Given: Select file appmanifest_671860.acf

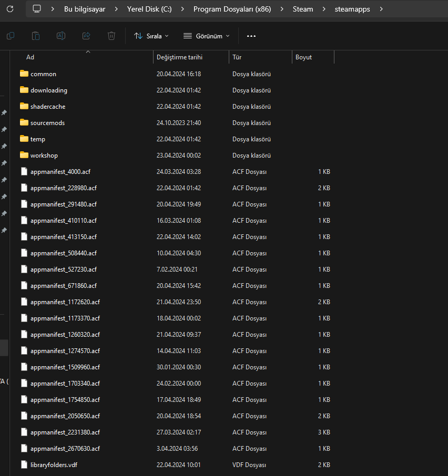Looking at the screenshot, I should tap(64, 286).
